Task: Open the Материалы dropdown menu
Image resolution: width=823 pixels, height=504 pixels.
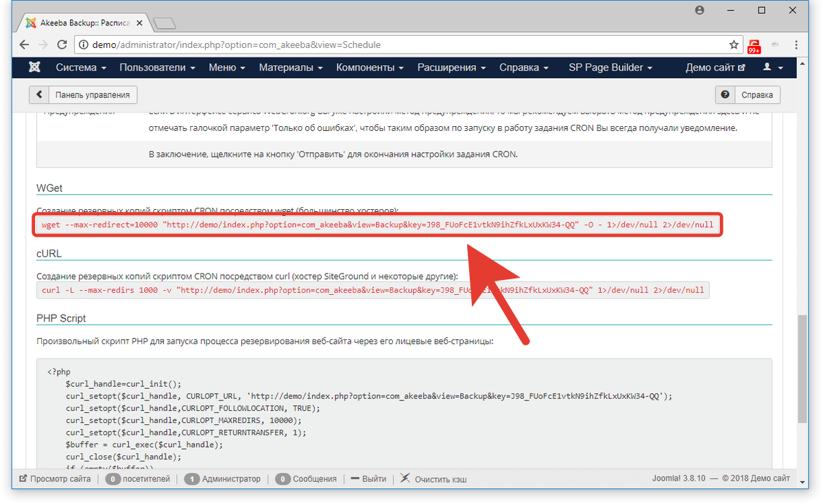Action: 291,67
